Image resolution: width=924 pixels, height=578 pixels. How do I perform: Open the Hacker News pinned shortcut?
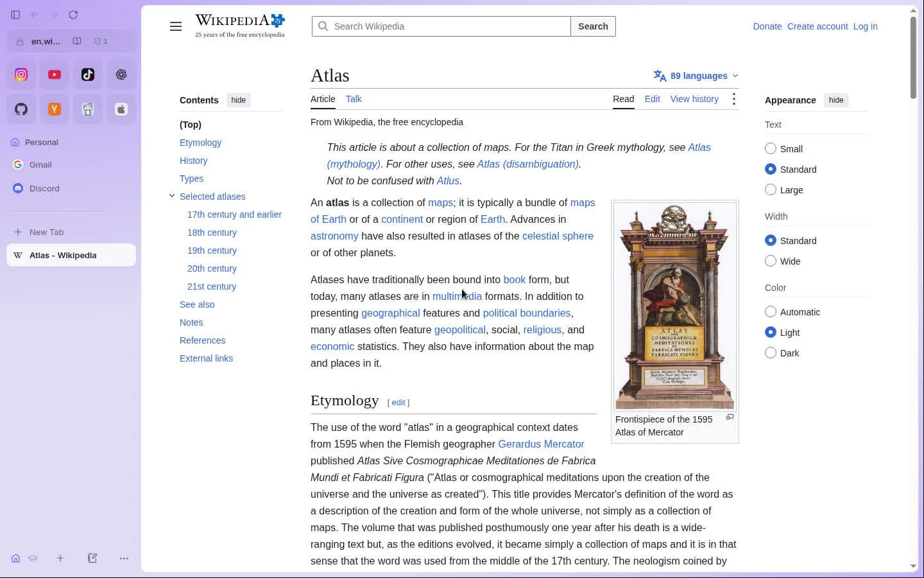pyautogui.click(x=55, y=109)
